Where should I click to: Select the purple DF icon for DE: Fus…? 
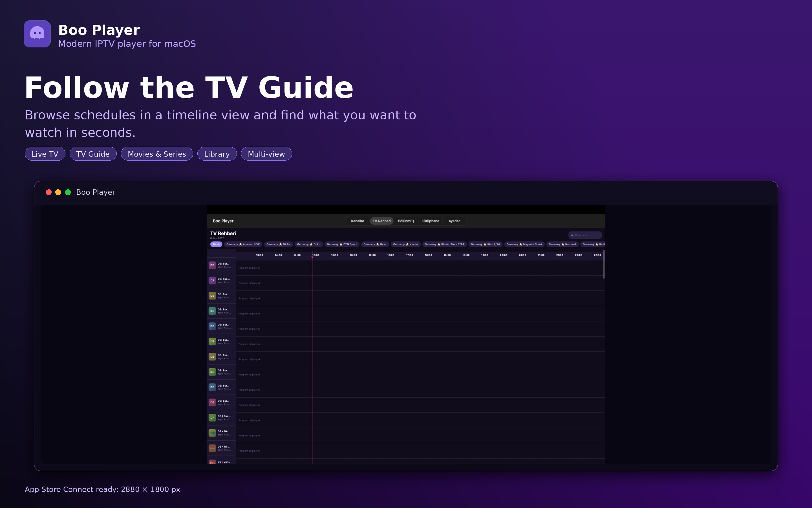point(212,281)
